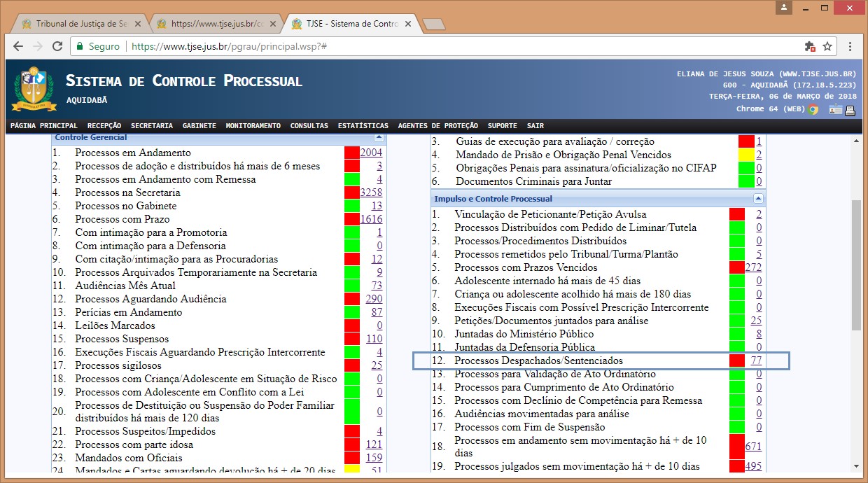Switch to the Tribunal de Justiça tab
This screenshot has height=483, width=868.
point(77,23)
